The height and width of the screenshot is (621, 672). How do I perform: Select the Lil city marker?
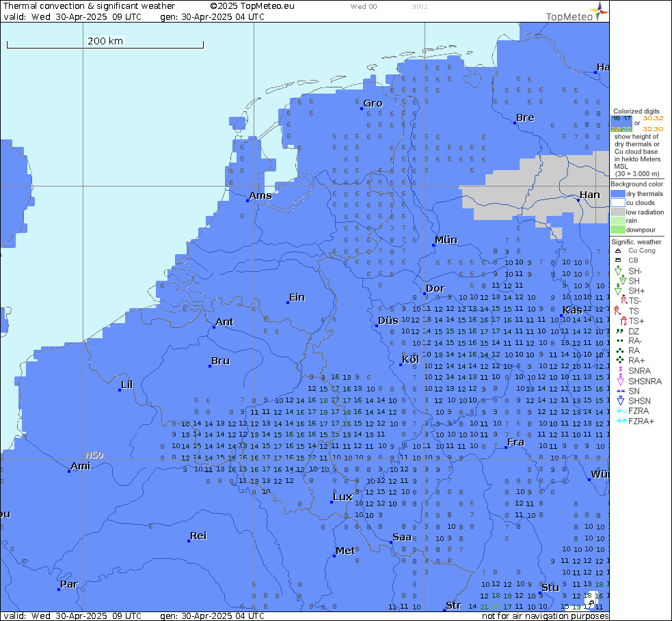[120, 390]
